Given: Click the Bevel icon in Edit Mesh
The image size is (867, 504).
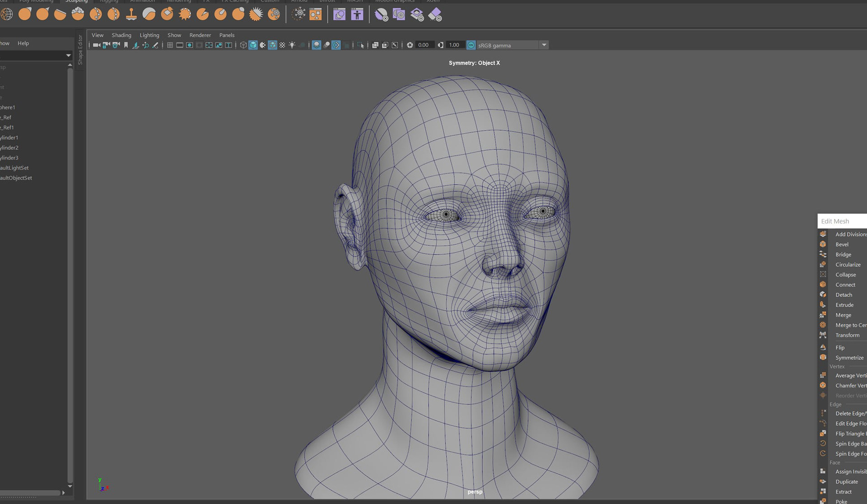Looking at the screenshot, I should [823, 244].
